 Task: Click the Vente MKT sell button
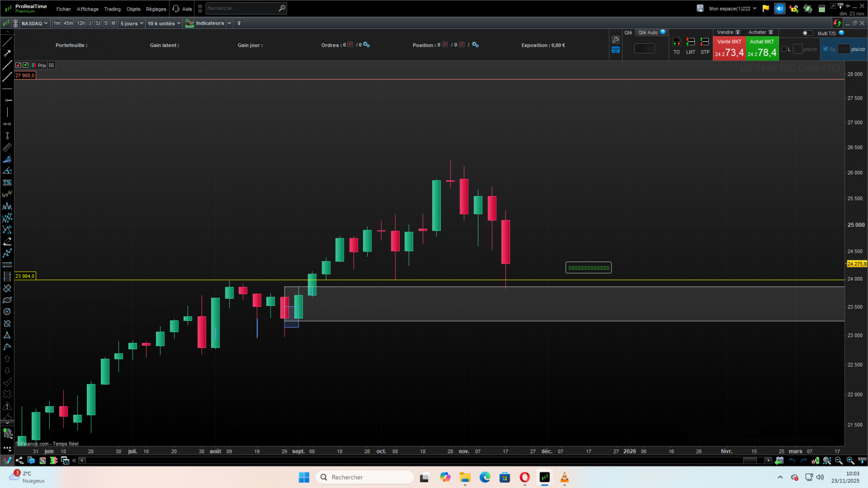[729, 48]
